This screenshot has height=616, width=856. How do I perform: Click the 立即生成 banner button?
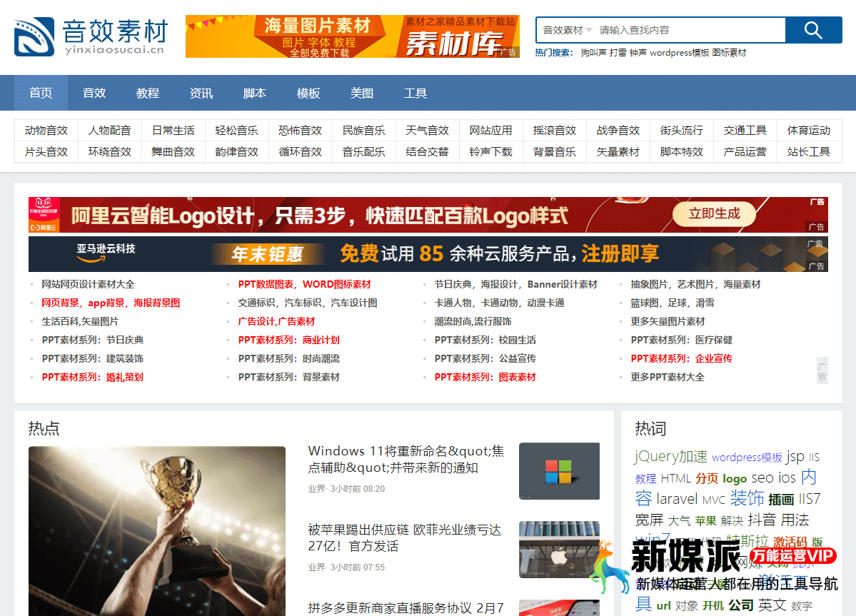714,213
